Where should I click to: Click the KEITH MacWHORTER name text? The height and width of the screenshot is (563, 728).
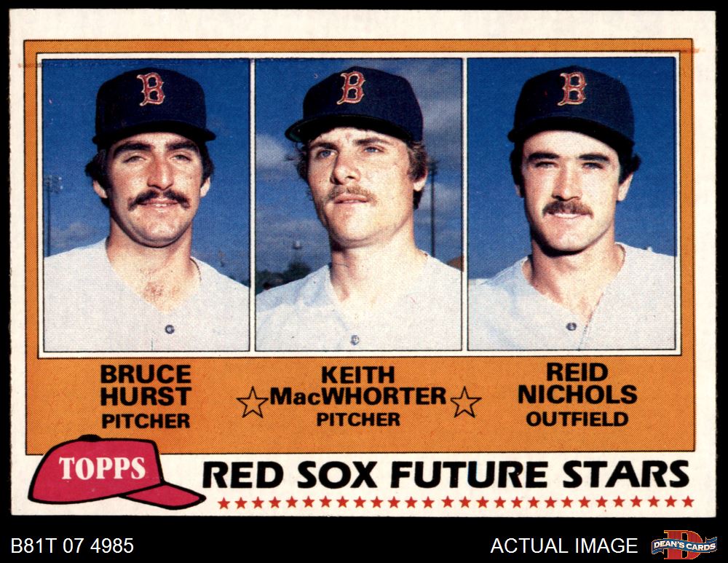[358, 385]
